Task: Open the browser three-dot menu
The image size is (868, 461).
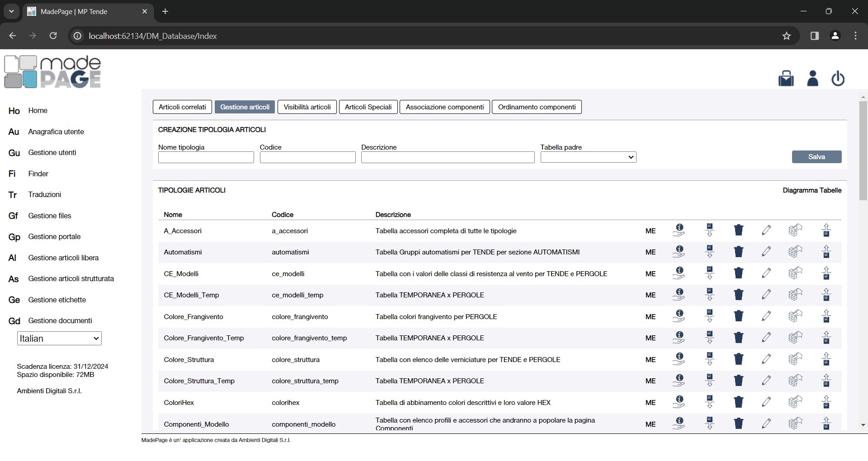Action: pos(855,36)
